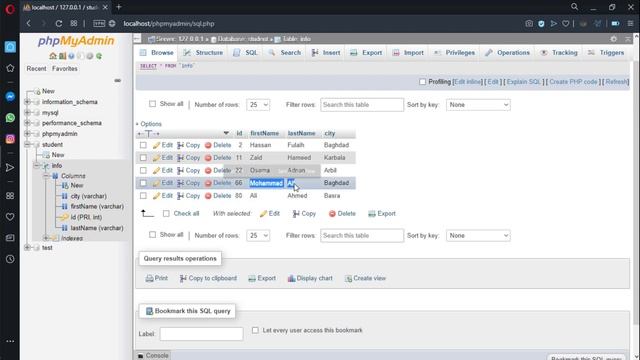640x360 pixels.
Task: Add page to bookmarks heart icon in address bar
Action: coord(566,24)
